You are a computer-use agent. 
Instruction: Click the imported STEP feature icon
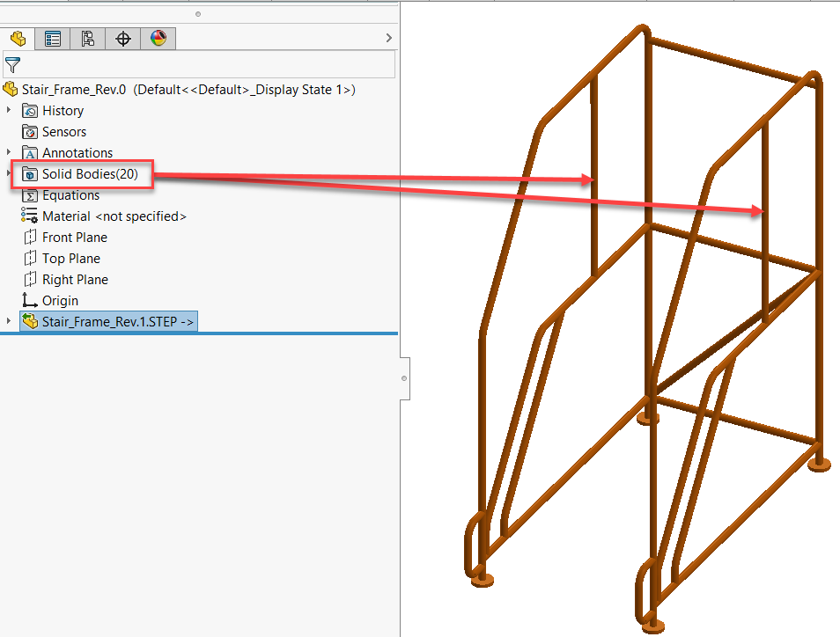[30, 321]
